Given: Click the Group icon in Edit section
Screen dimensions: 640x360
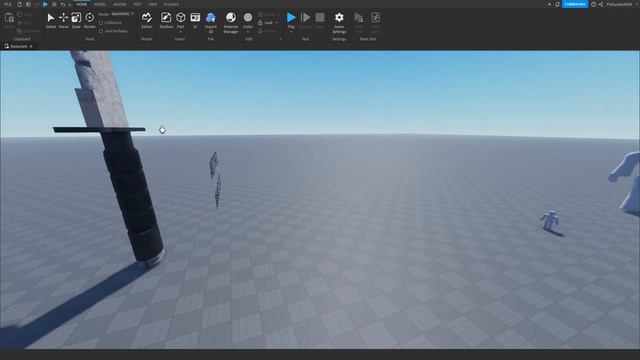Looking at the screenshot, I should [x=260, y=15].
